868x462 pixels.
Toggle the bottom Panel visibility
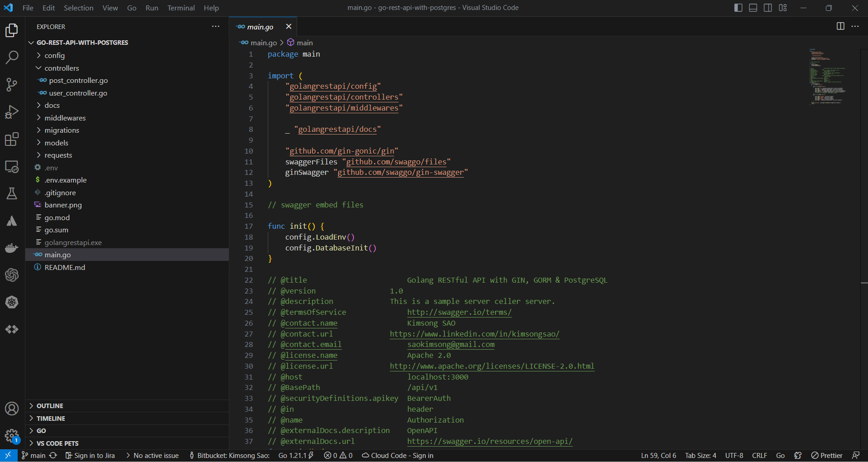(753, 8)
